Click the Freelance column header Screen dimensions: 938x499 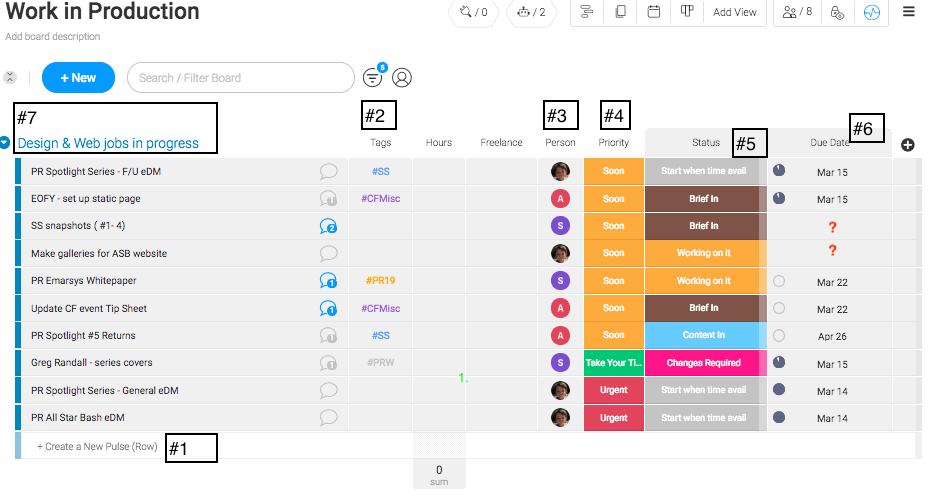(x=501, y=142)
